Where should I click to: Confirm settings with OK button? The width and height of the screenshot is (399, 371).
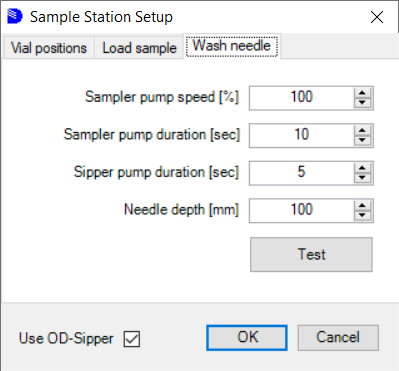pyautogui.click(x=247, y=338)
